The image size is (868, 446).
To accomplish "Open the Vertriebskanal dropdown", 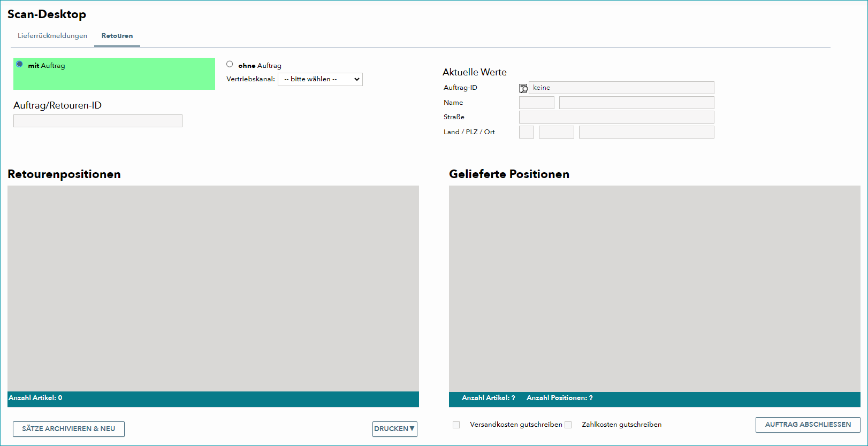I will pos(320,79).
